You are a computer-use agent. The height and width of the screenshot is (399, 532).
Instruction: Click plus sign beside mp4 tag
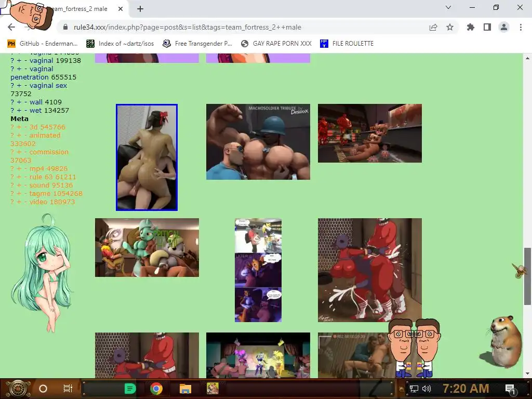click(x=19, y=169)
